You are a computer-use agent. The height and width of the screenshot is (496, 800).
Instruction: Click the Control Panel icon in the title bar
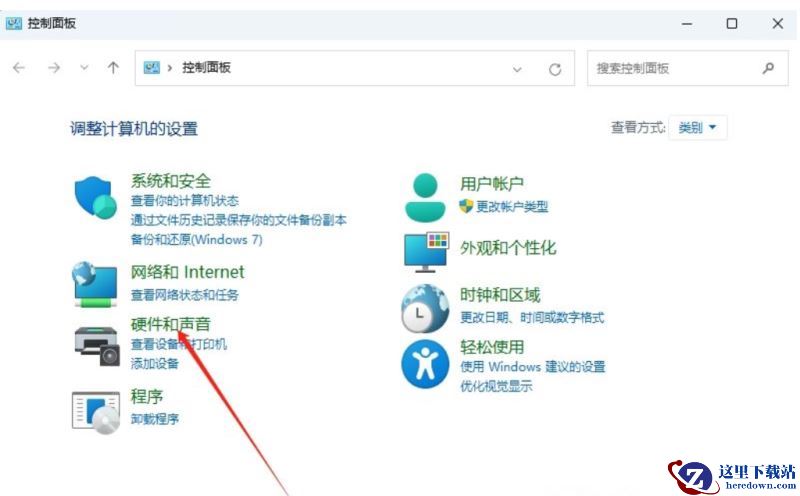(14, 23)
